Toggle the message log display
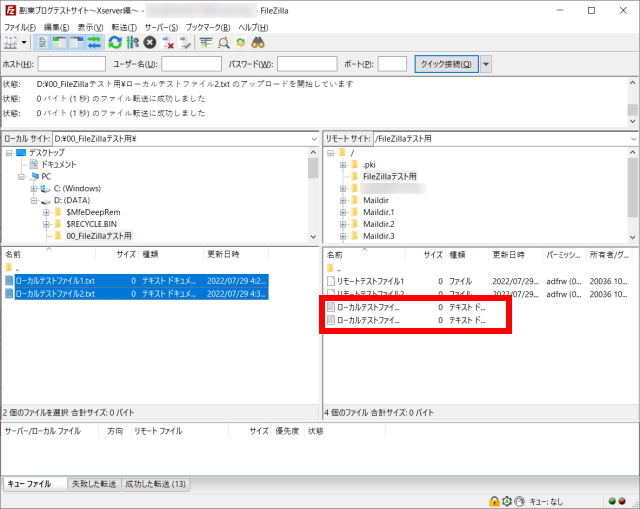Image resolution: width=640 pixels, height=509 pixels. coord(43,43)
